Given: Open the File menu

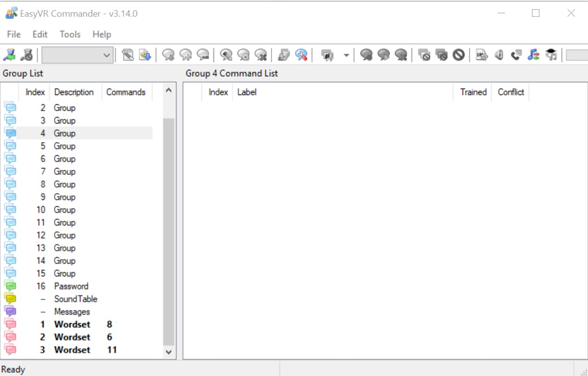Looking at the screenshot, I should pyautogui.click(x=14, y=34).
